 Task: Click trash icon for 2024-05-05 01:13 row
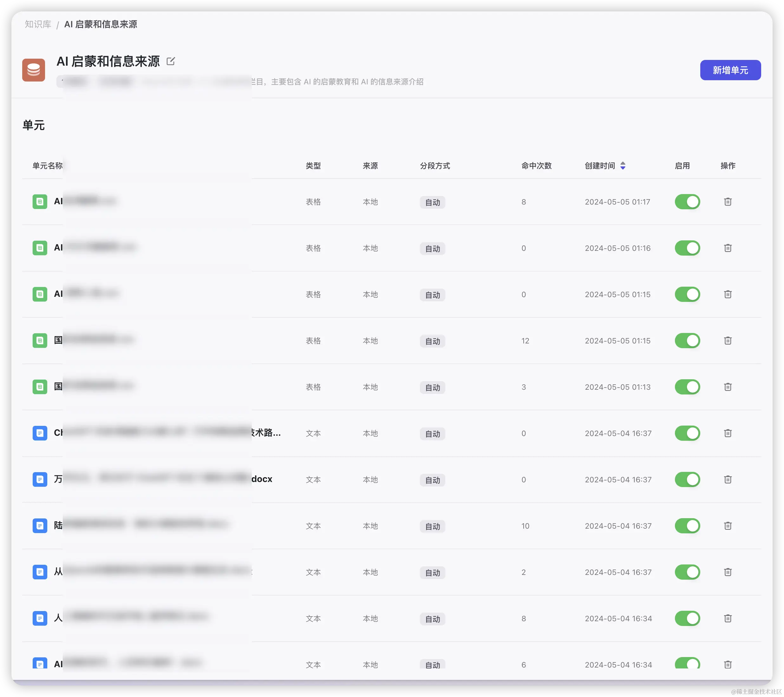(728, 387)
